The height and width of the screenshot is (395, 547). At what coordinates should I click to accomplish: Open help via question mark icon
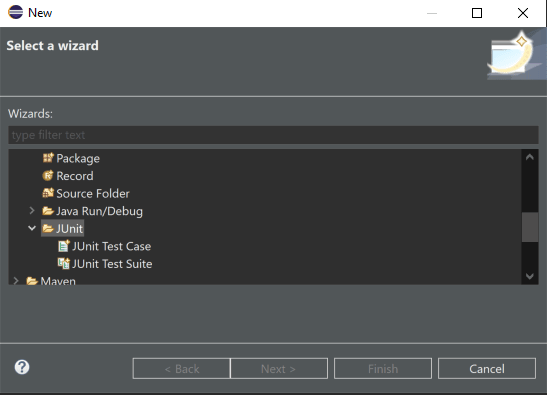22,367
